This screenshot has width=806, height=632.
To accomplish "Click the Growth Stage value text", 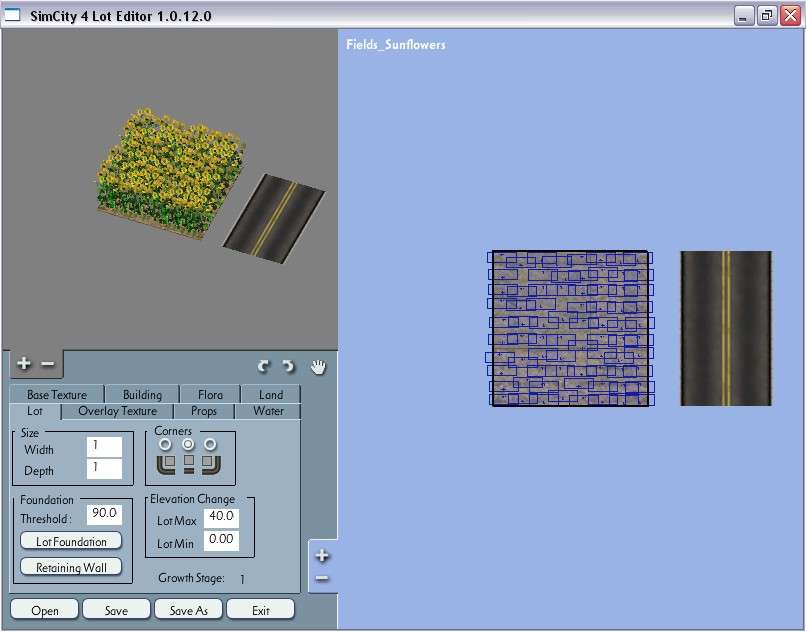I will click(x=243, y=579).
